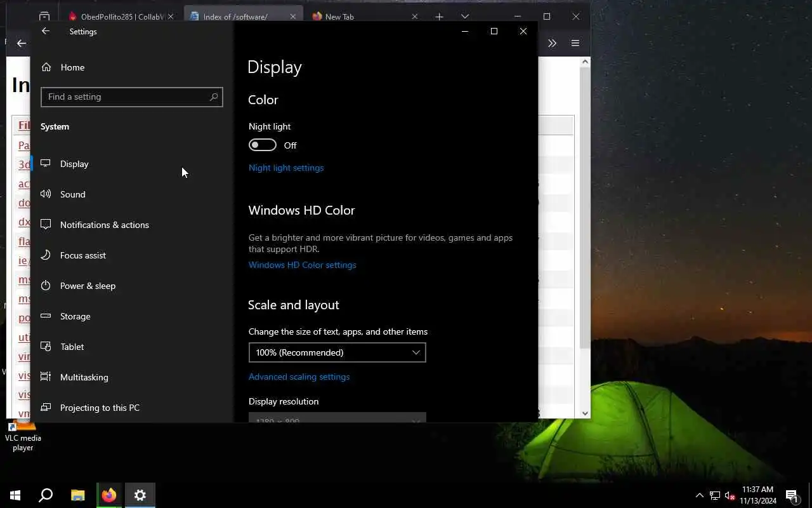Open network status tray icon
The width and height of the screenshot is (812, 508).
click(x=714, y=495)
